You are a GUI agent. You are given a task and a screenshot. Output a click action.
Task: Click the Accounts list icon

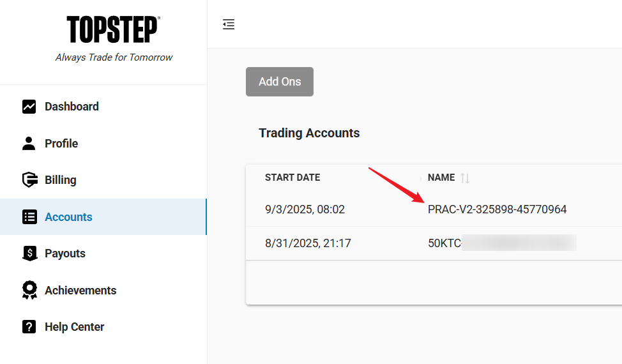click(29, 217)
